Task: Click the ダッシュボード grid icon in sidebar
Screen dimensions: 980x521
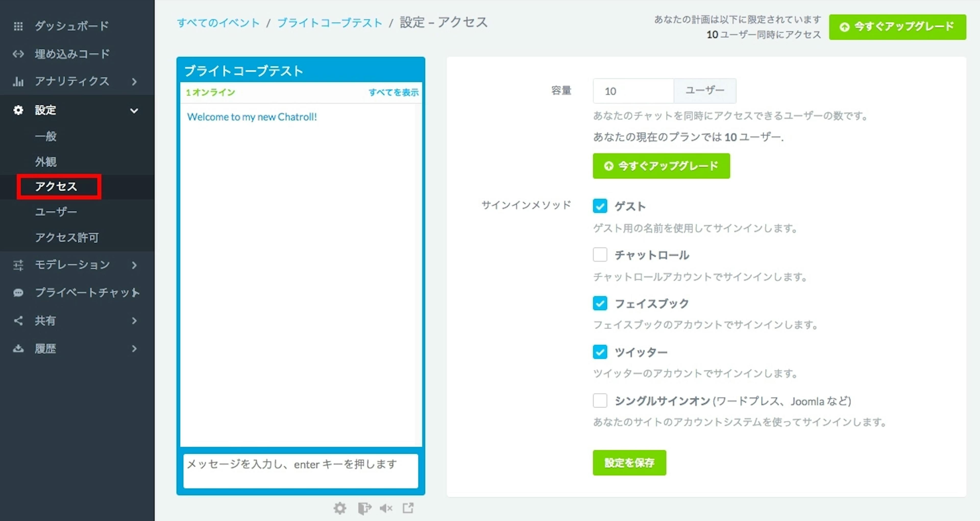Action: pyautogui.click(x=18, y=26)
